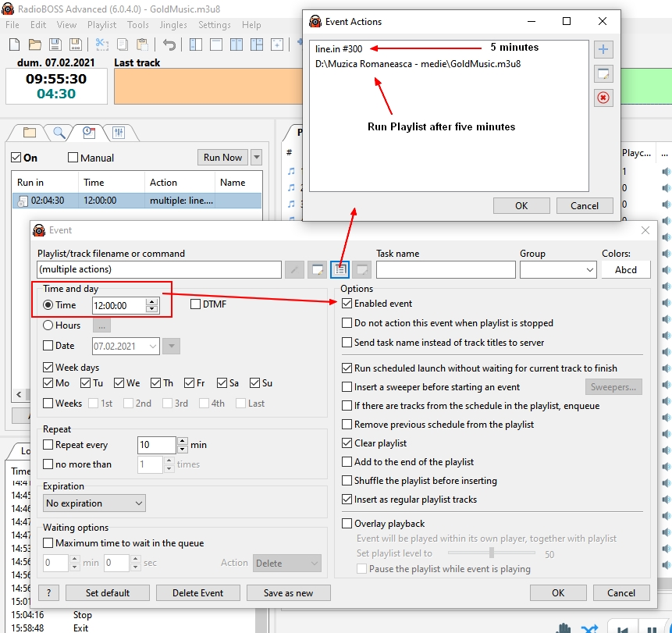
Task: Delete selected action with the red X icon
Action: [603, 98]
